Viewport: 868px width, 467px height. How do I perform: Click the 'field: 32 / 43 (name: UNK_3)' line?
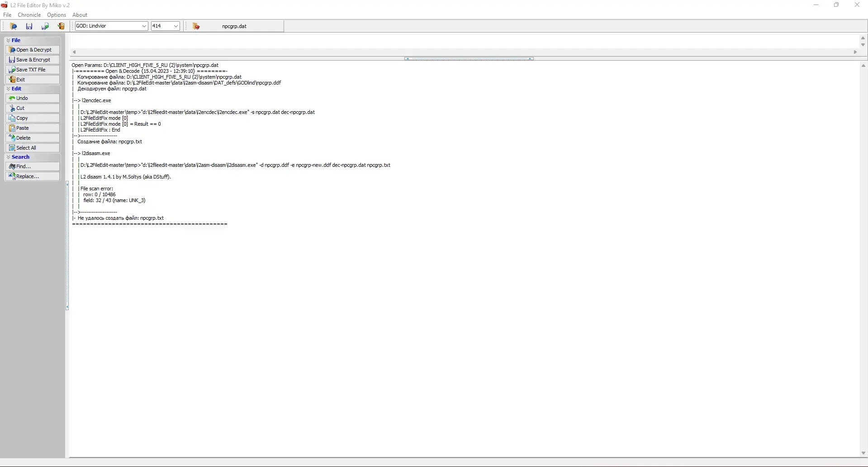click(114, 200)
